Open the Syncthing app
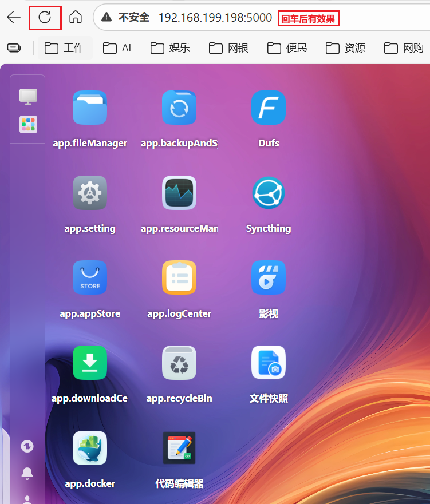The image size is (430, 504). pyautogui.click(x=269, y=193)
